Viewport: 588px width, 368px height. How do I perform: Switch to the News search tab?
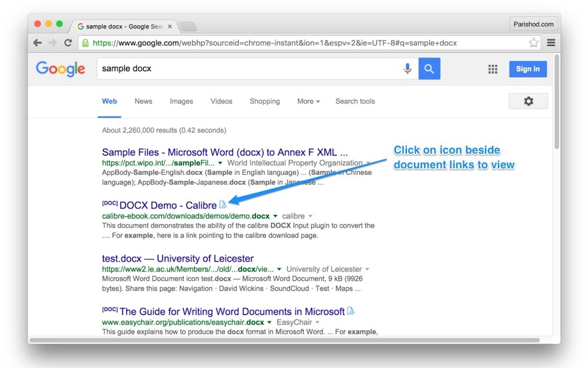pyautogui.click(x=143, y=101)
